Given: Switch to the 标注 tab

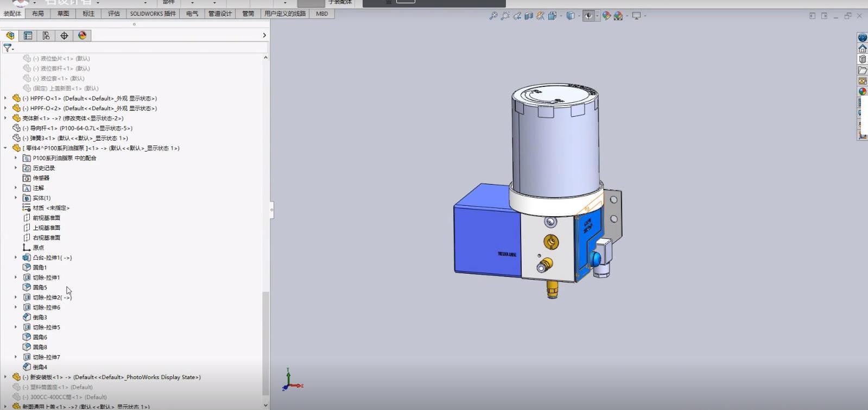Looking at the screenshot, I should (88, 14).
